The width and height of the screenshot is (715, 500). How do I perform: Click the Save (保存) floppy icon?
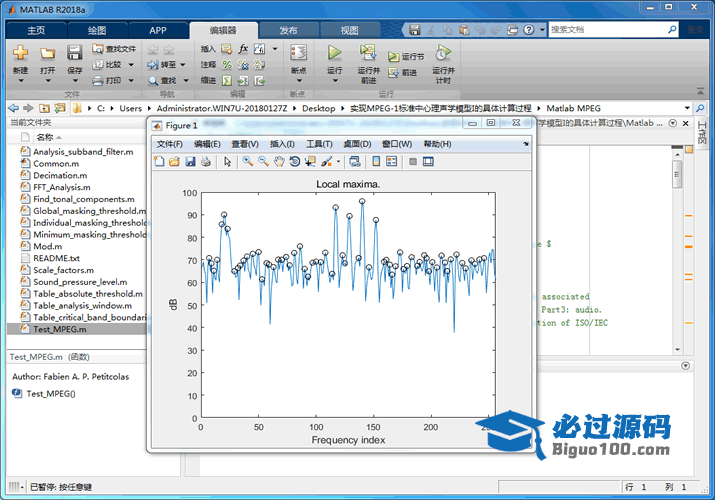[74, 53]
